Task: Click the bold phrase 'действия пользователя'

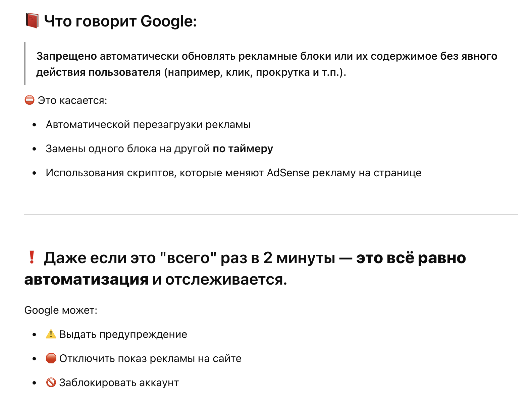Action: click(99, 72)
